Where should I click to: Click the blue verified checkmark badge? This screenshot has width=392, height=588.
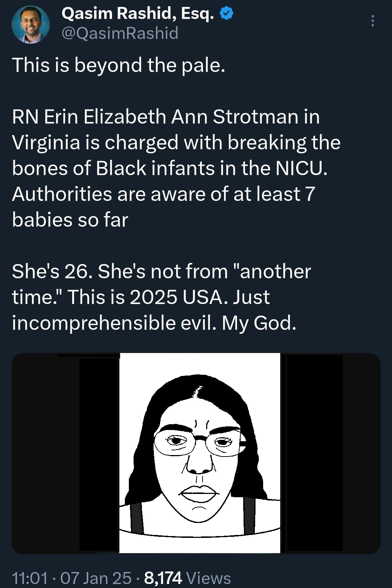(x=226, y=14)
